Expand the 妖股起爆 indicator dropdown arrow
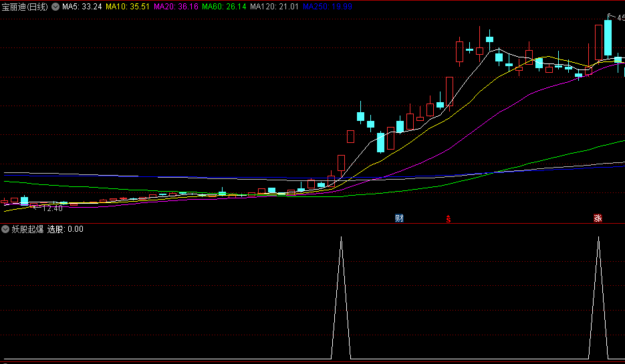The image size is (625, 364). tap(5, 229)
